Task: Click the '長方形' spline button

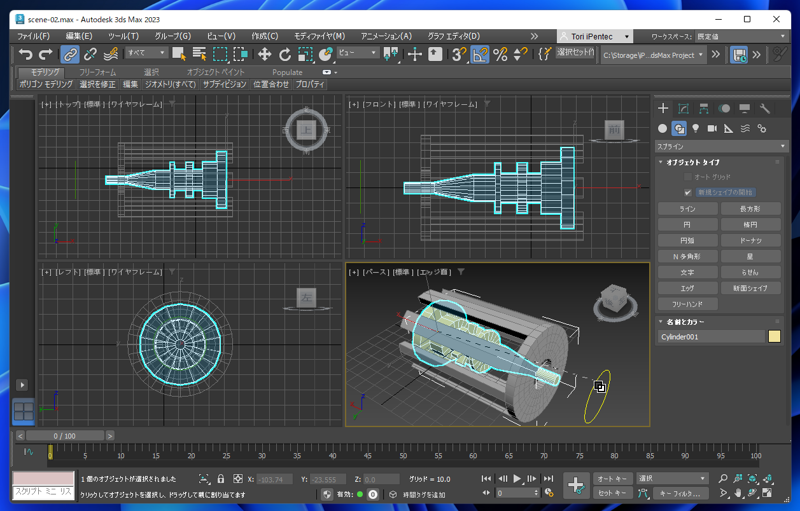Action: pyautogui.click(x=751, y=209)
